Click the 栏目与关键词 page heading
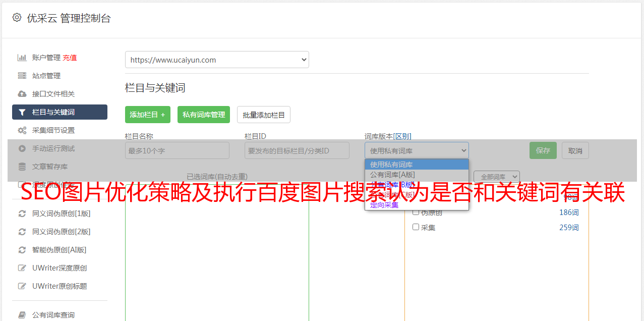The image size is (644, 321). [x=155, y=88]
